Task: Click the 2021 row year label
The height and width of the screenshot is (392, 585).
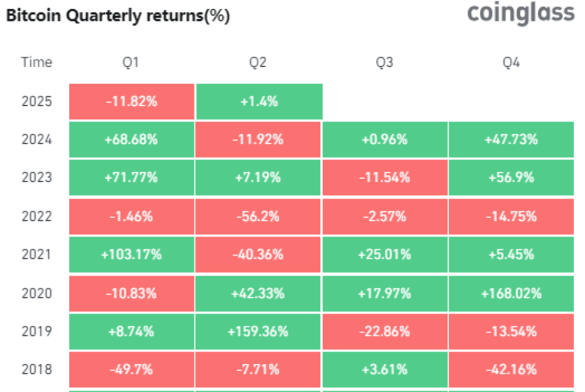Action: coord(37,255)
